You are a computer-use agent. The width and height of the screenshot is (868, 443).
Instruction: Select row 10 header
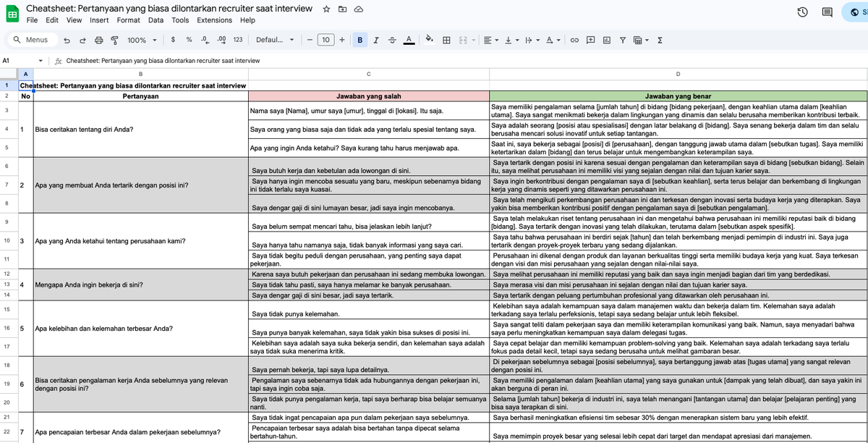pos(7,240)
